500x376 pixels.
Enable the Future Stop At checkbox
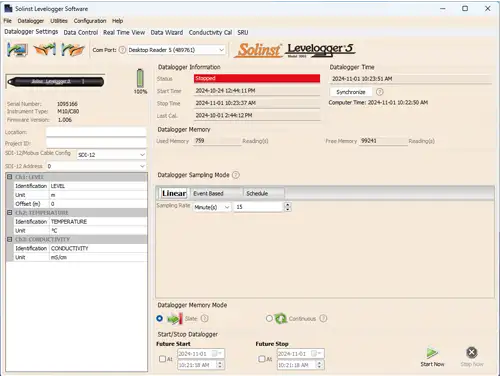[x=262, y=359]
